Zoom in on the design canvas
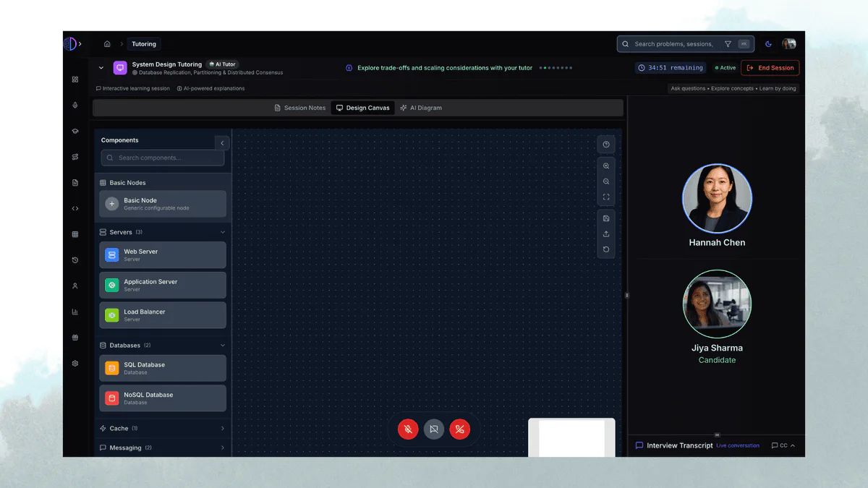The height and width of the screenshot is (488, 868). (x=606, y=166)
